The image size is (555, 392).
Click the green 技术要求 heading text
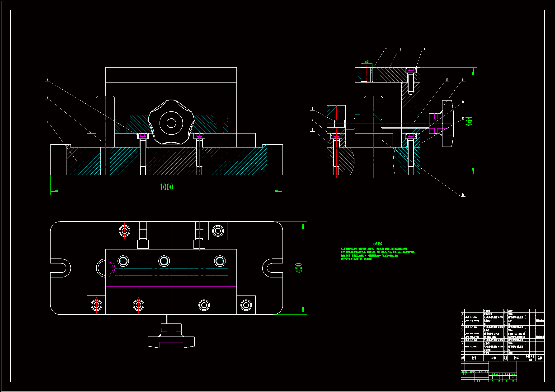point(377,244)
